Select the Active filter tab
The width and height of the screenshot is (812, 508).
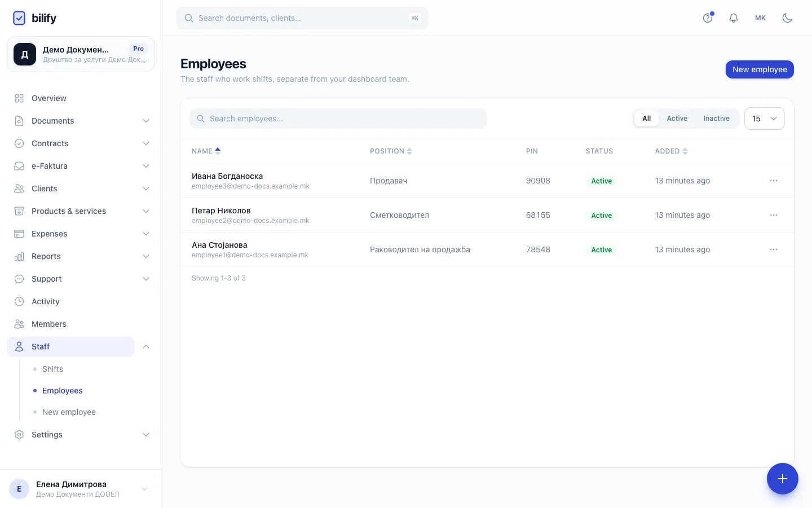[x=677, y=119]
